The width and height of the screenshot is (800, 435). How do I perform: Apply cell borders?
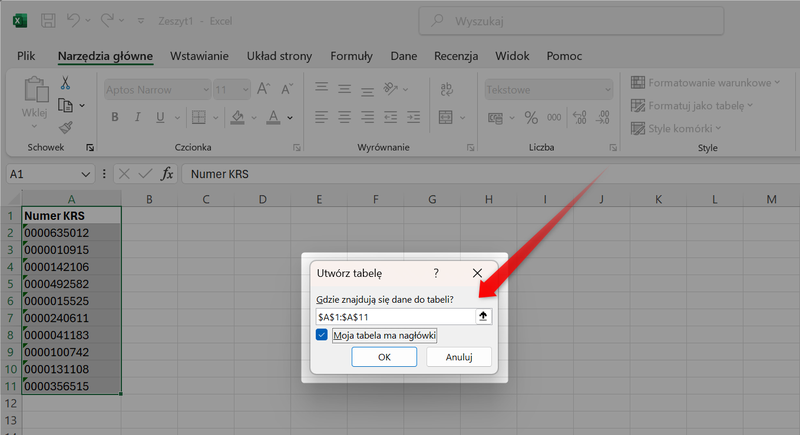point(198,117)
